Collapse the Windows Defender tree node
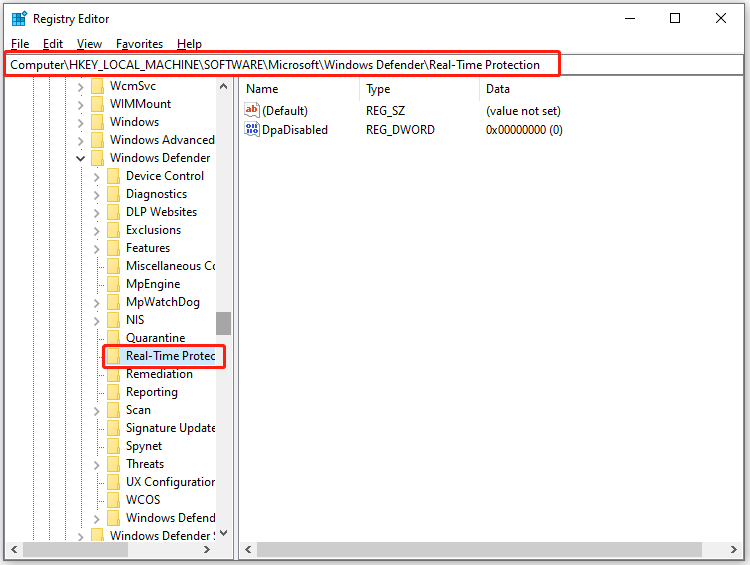Viewport: 750px width, 565px height. coord(80,158)
